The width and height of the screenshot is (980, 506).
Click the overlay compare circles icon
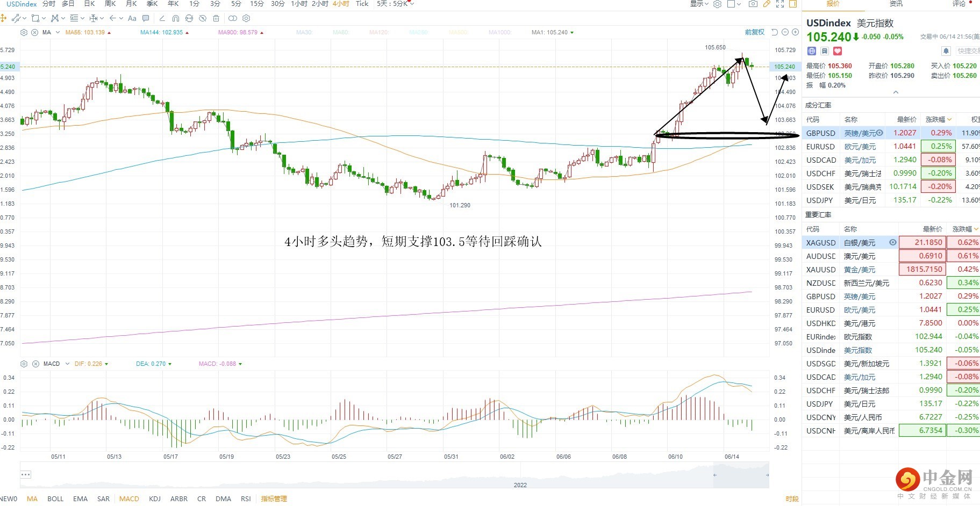(x=233, y=18)
